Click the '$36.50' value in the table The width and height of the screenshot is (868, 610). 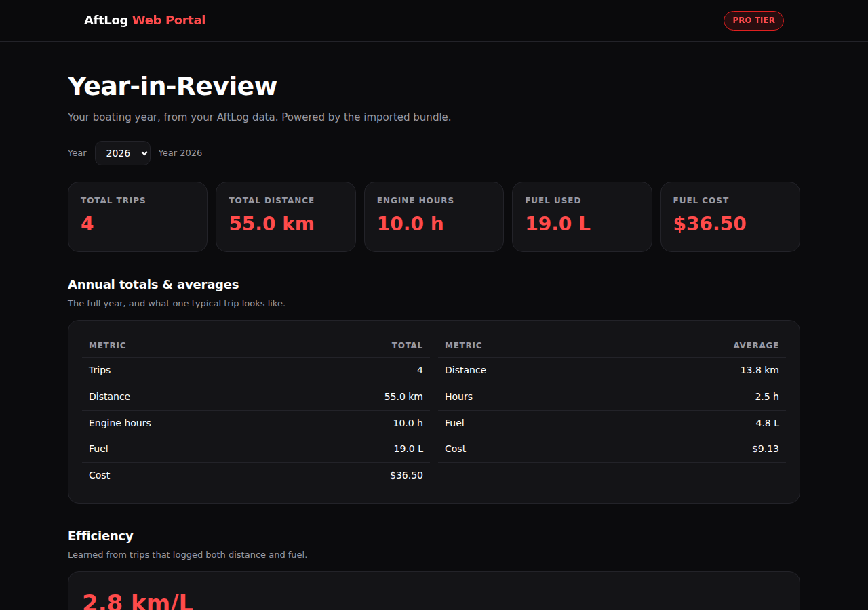406,475
